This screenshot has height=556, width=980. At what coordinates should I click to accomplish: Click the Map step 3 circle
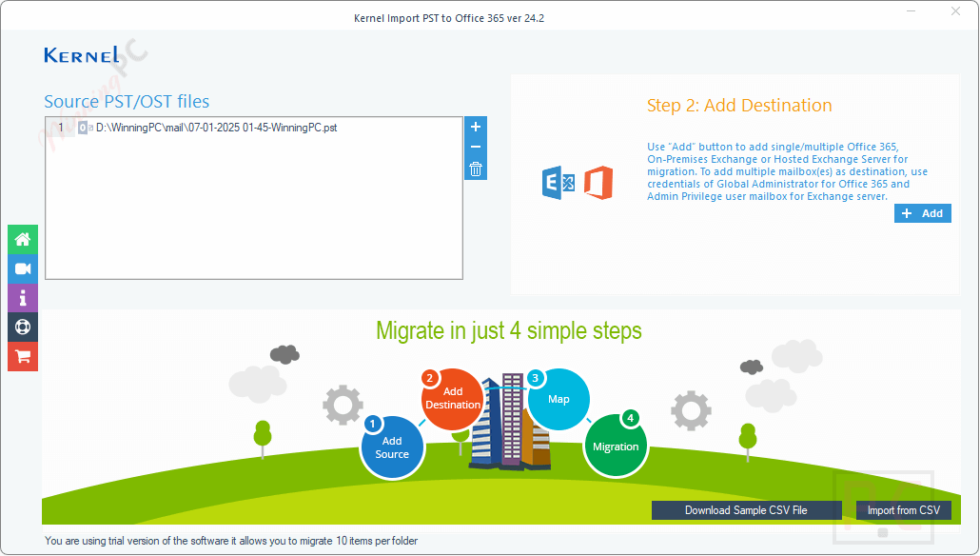click(x=559, y=399)
